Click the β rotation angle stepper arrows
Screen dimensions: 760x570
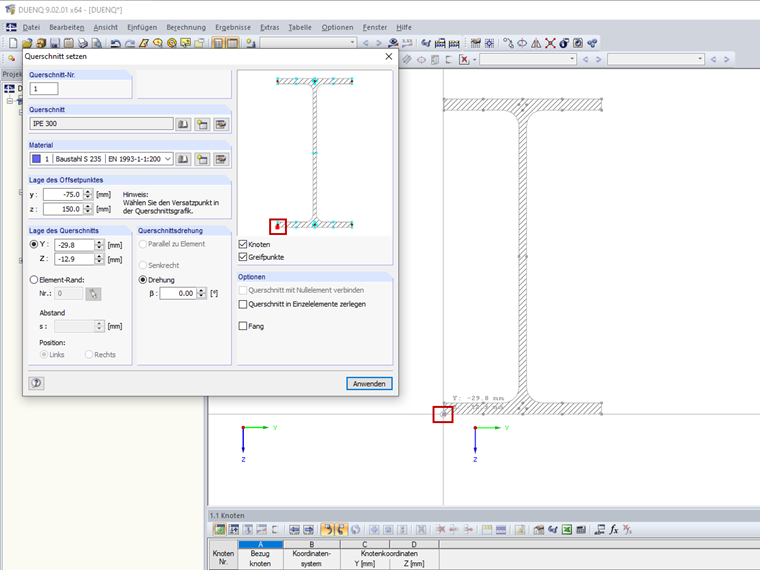(x=202, y=293)
